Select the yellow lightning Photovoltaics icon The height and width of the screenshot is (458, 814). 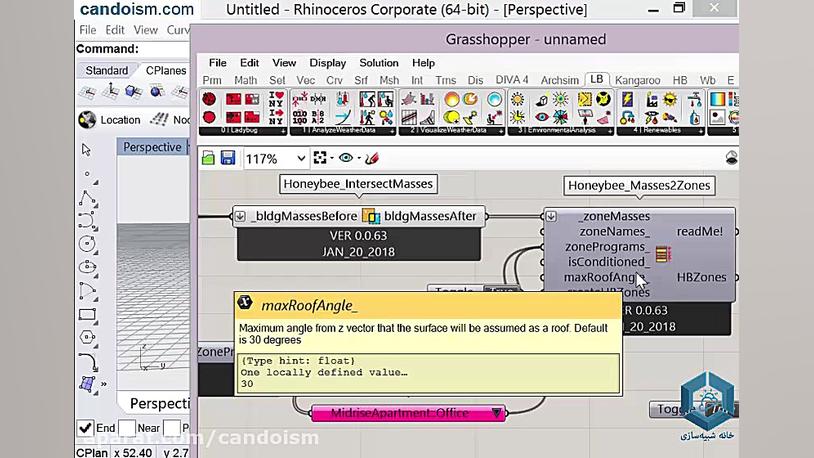627,99
